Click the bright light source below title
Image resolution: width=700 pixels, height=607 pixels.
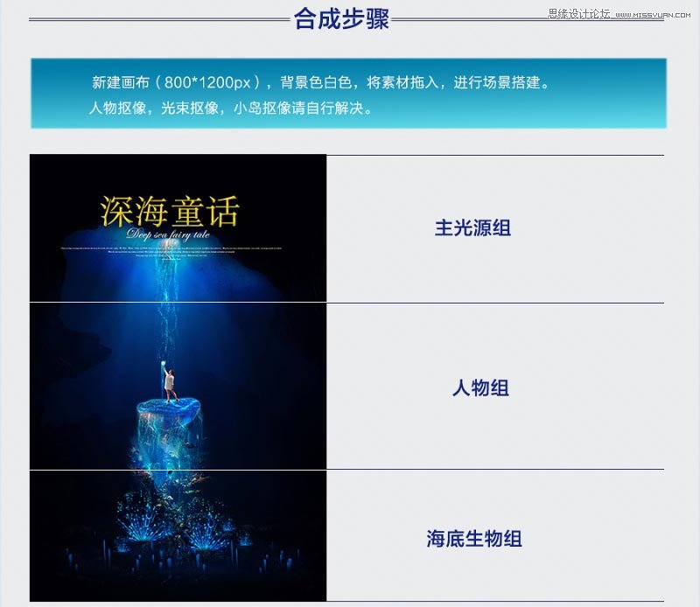(x=169, y=247)
